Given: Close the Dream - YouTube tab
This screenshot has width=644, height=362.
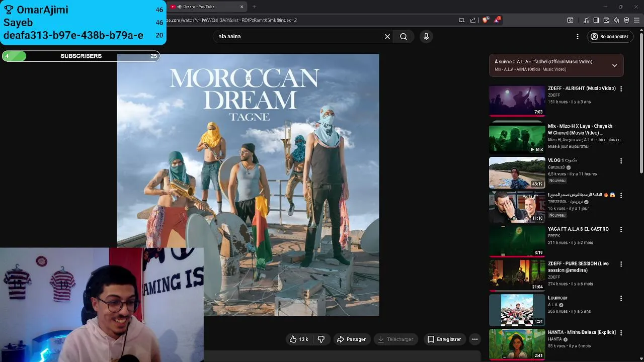Looking at the screenshot, I should tap(242, 7).
